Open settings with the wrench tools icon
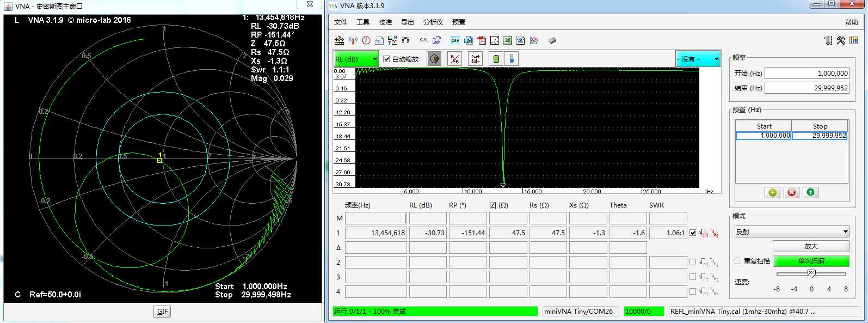 tap(841, 40)
